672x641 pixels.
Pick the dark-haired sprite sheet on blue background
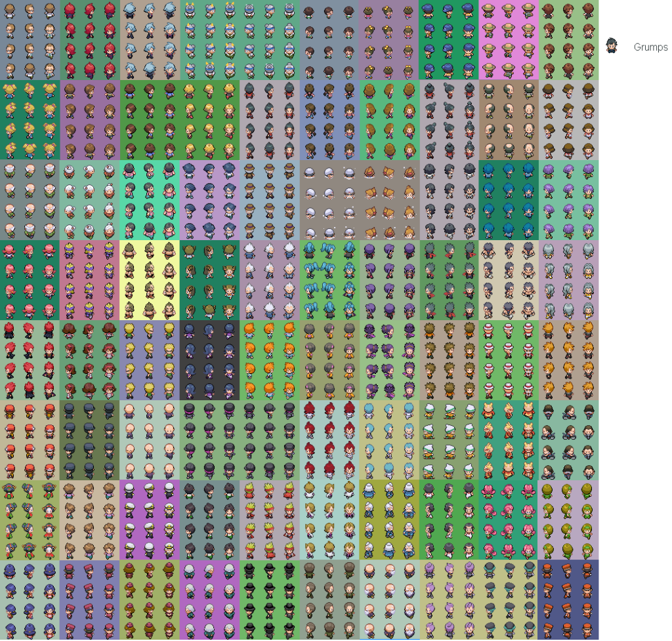click(x=329, y=120)
